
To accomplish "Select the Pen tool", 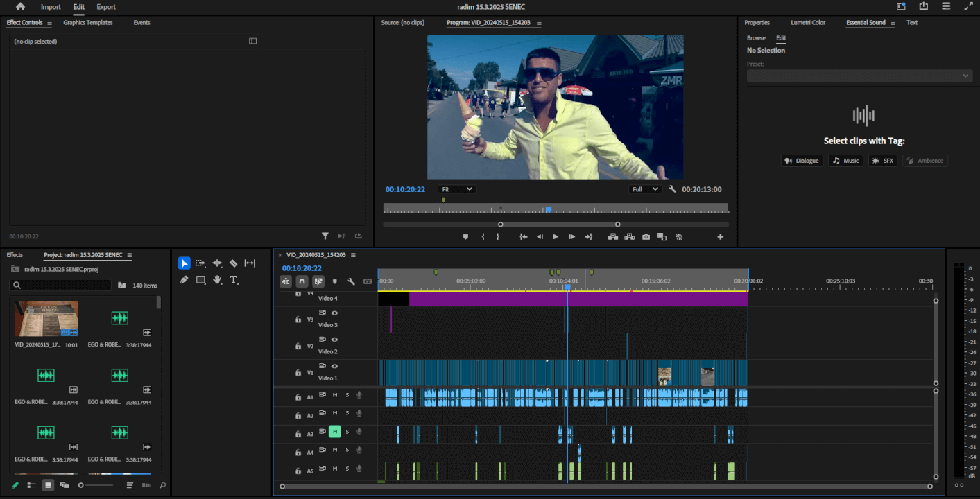I will [x=184, y=279].
